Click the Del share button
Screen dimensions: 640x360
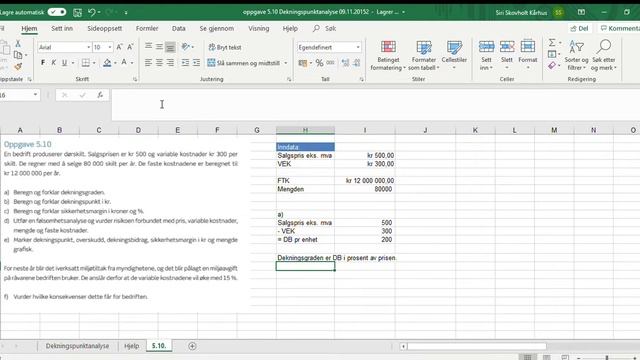[580, 28]
